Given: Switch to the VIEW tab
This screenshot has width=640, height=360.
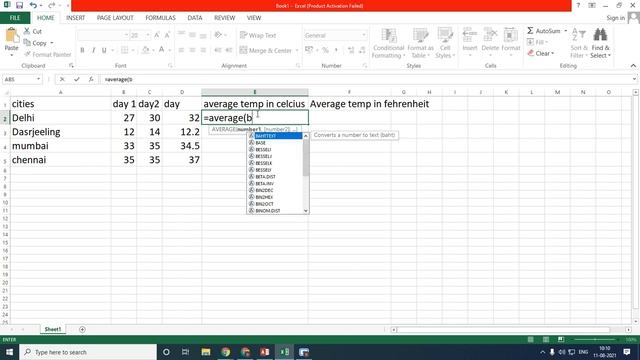Looking at the screenshot, I should [254, 18].
